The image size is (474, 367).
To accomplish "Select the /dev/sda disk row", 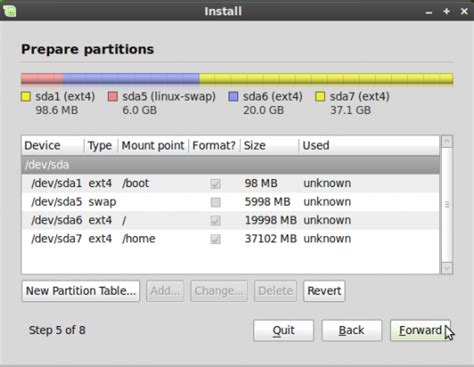I will tap(230, 165).
